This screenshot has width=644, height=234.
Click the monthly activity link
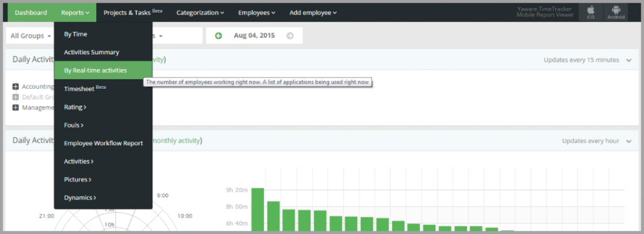(175, 141)
